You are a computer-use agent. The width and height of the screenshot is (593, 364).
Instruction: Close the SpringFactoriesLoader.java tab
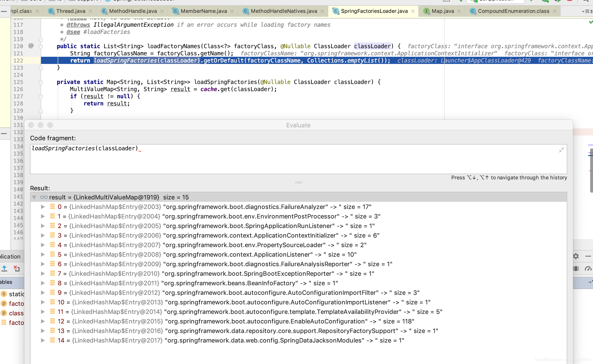coord(413,11)
